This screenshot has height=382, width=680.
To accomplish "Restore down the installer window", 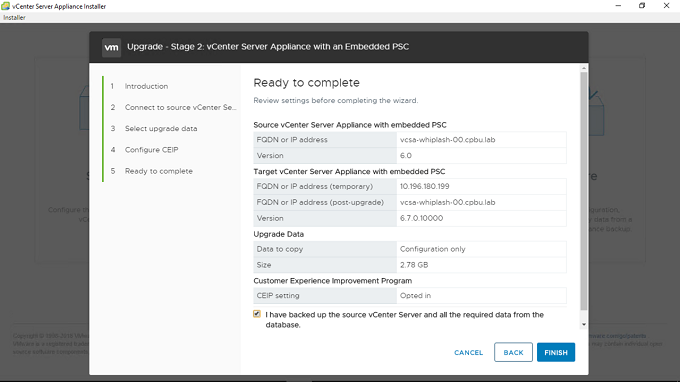I will [x=642, y=6].
